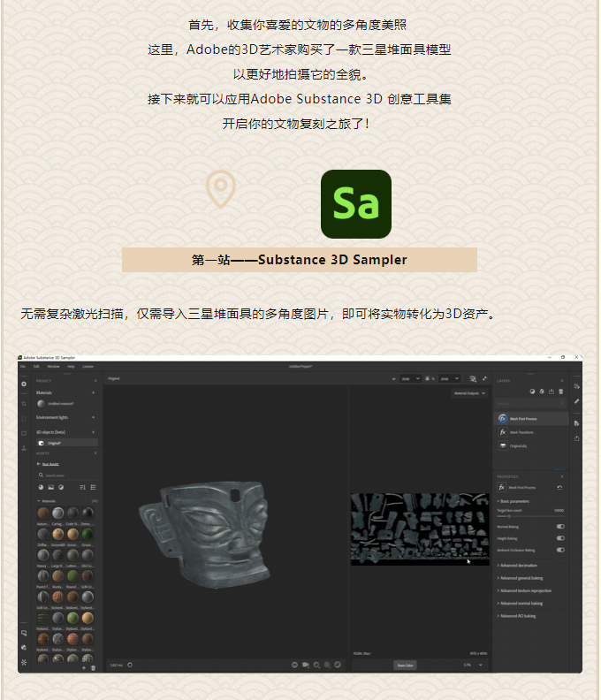
Task: Click the pencil edit icon in right sidebar
Action: tap(576, 401)
